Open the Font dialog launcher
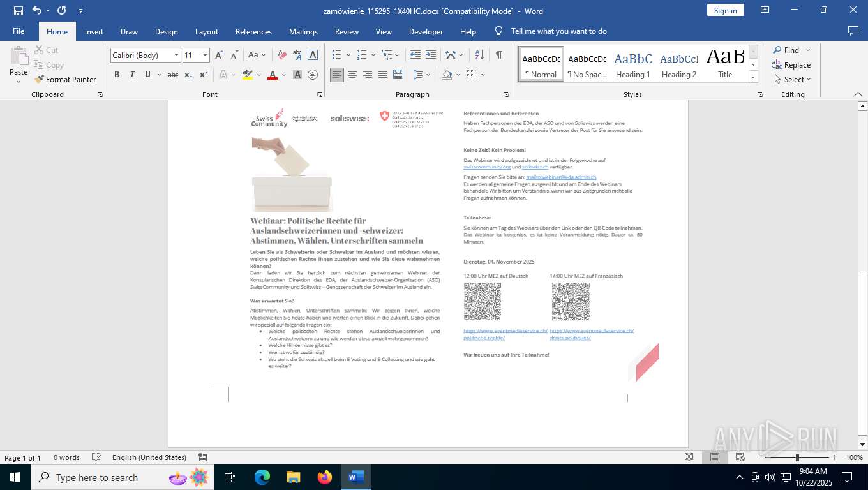 click(320, 94)
